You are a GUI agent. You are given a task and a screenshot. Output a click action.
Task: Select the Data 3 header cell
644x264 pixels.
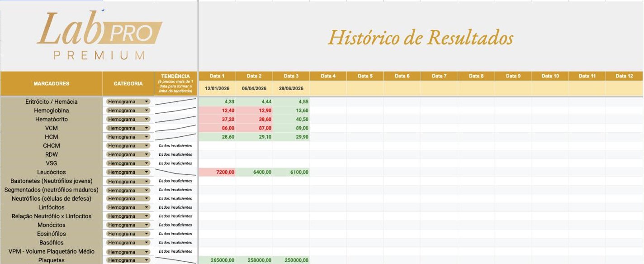click(x=291, y=76)
